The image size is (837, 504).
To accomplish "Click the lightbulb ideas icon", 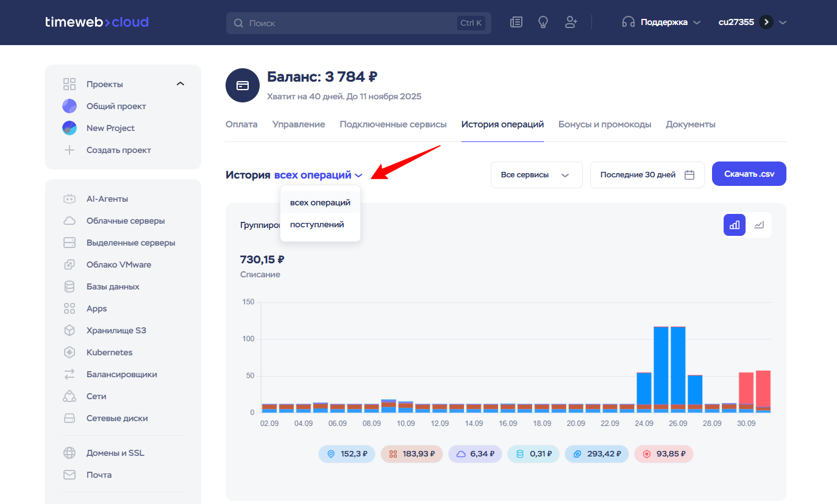I will click(543, 23).
